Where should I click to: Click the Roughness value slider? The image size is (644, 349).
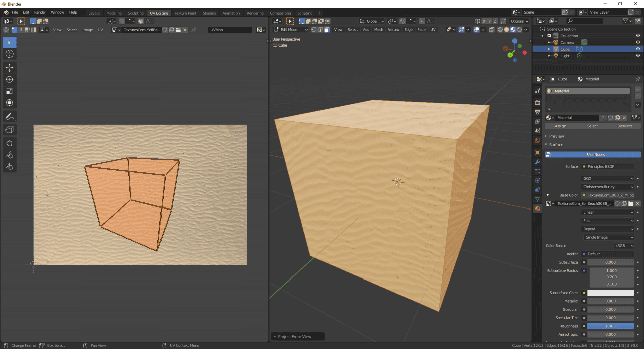610,326
